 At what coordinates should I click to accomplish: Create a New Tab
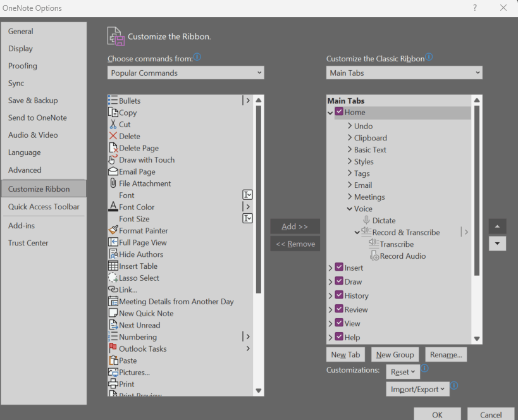tap(345, 355)
